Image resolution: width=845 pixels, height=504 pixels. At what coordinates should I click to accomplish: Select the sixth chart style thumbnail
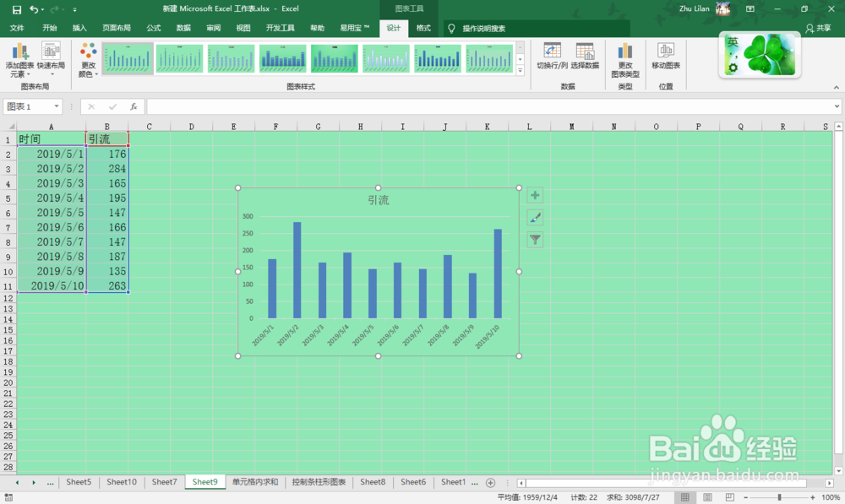(386, 59)
